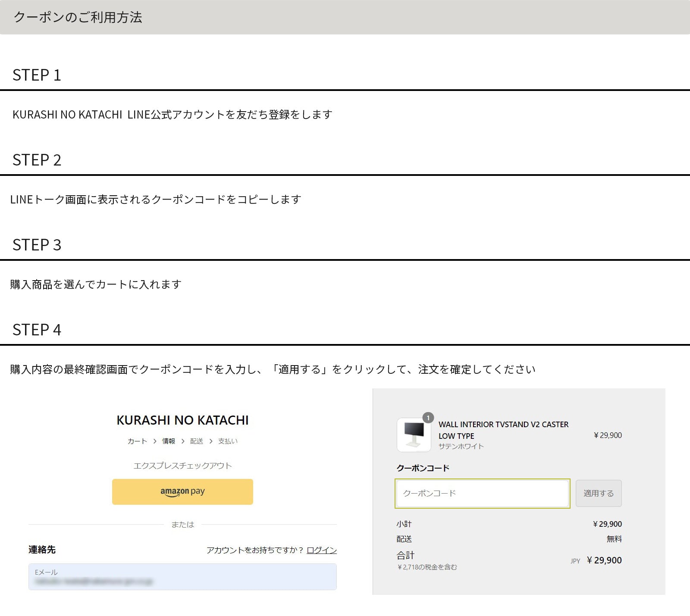Click the STEP 2 heading

[x=37, y=160]
